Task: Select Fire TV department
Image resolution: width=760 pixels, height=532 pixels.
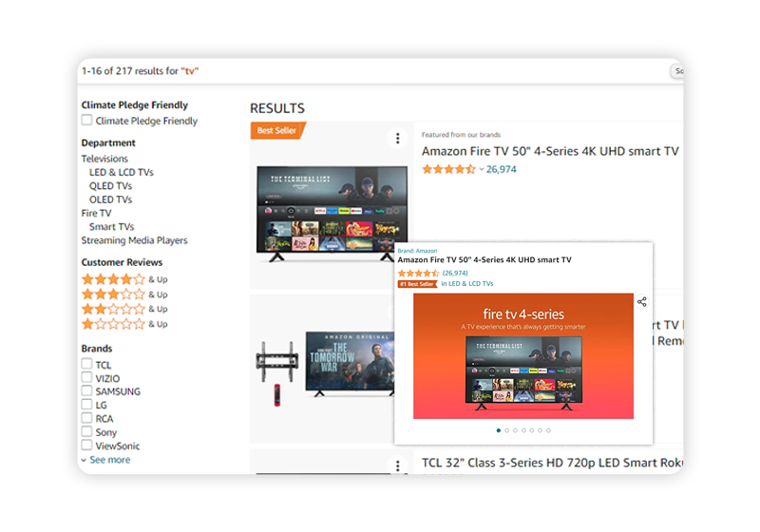Action: coord(97,213)
